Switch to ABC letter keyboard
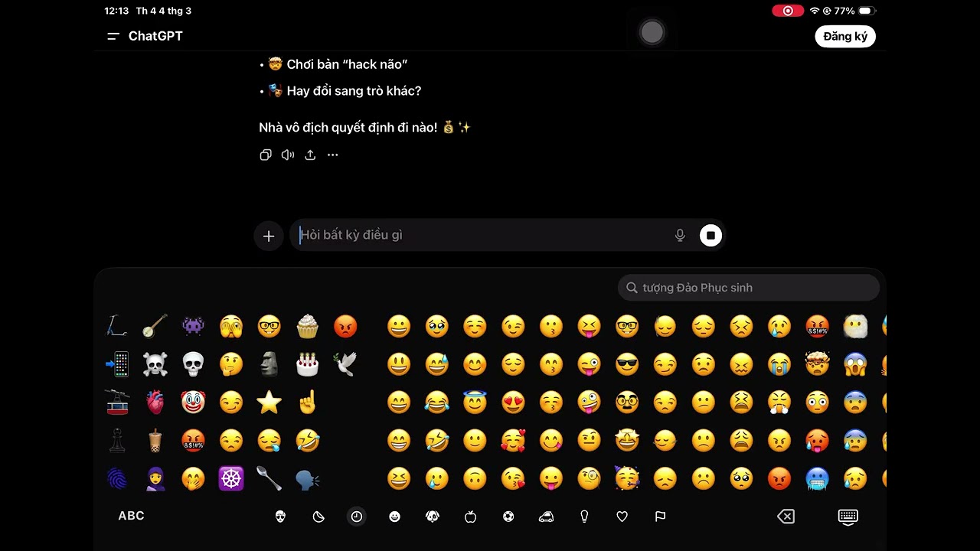 131,516
